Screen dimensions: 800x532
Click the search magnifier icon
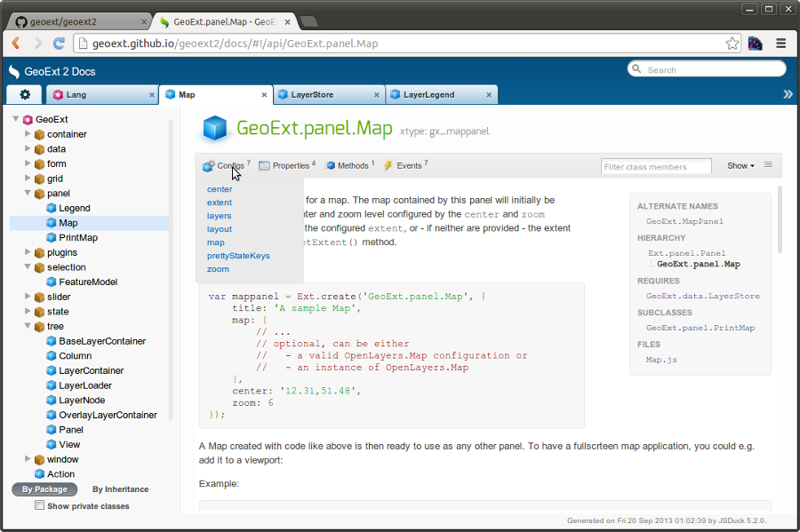tap(636, 68)
